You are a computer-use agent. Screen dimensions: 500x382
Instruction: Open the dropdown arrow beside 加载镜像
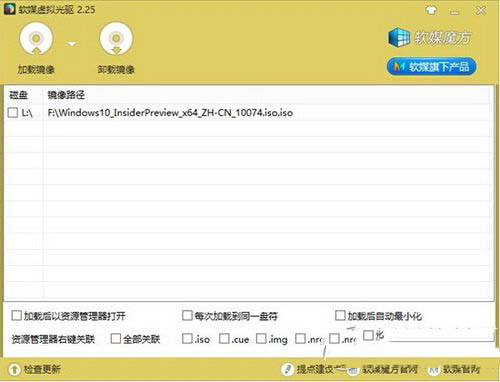coord(72,44)
